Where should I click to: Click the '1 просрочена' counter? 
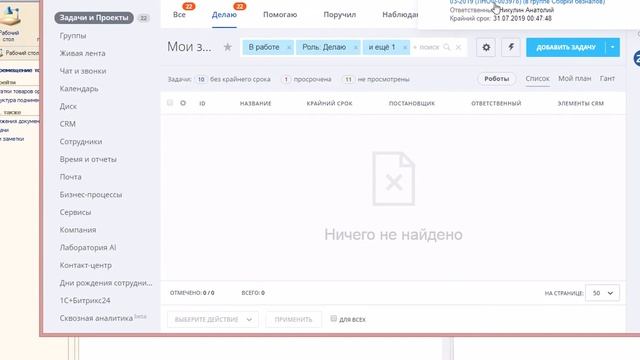click(x=306, y=79)
